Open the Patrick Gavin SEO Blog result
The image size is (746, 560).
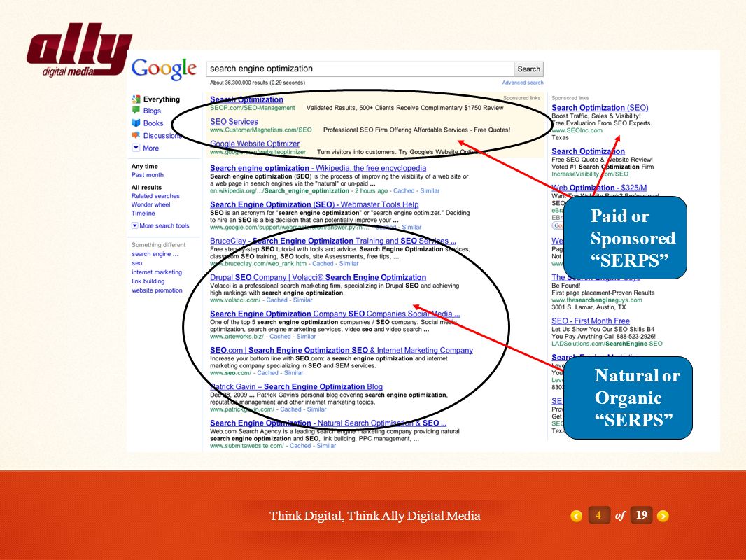click(x=297, y=386)
